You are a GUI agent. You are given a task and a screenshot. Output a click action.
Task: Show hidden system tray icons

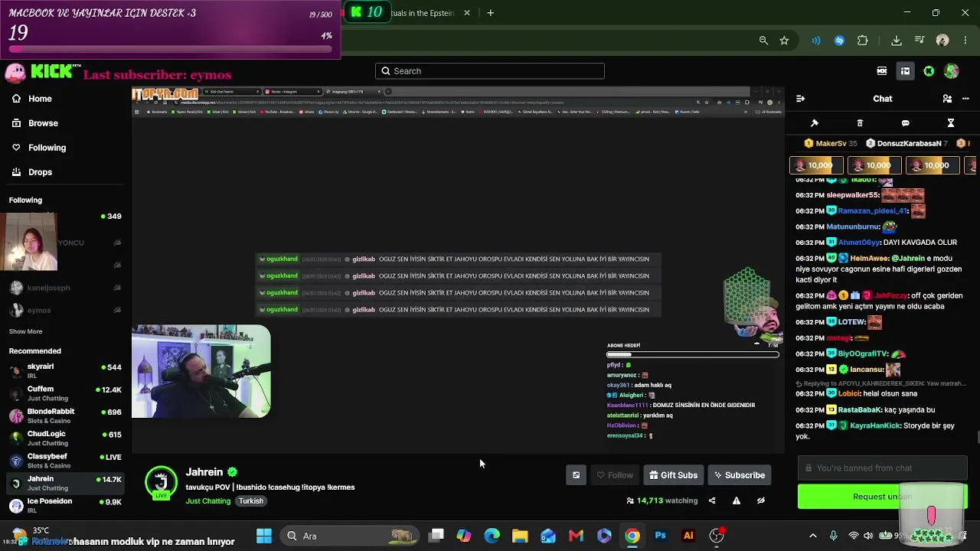pos(813,536)
